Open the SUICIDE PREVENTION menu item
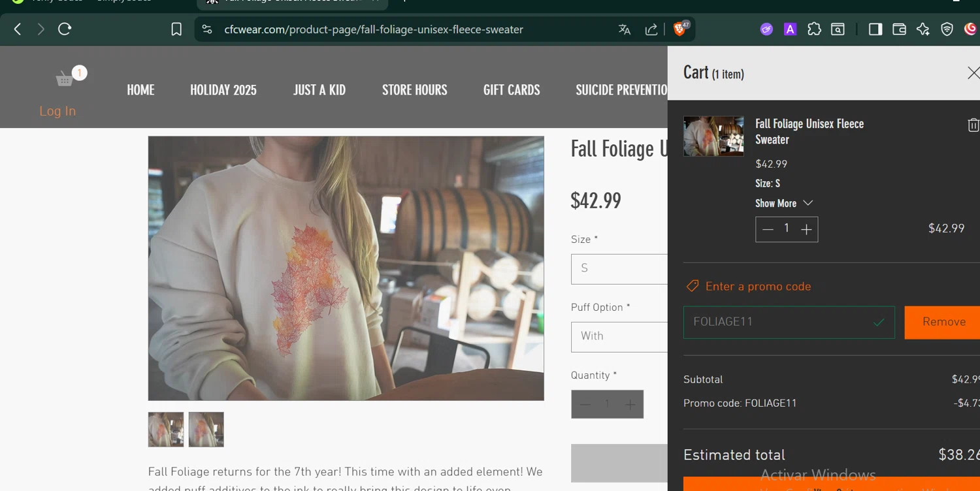 point(621,90)
